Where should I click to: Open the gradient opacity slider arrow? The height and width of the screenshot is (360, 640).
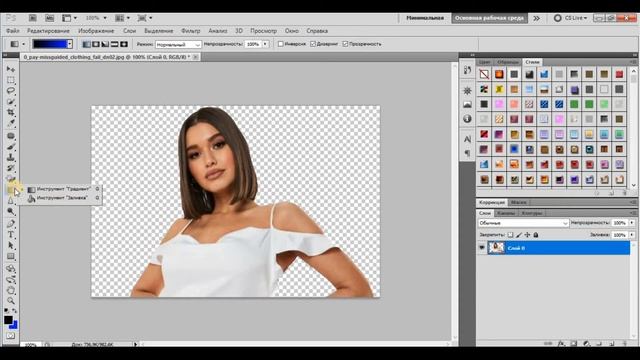265,44
